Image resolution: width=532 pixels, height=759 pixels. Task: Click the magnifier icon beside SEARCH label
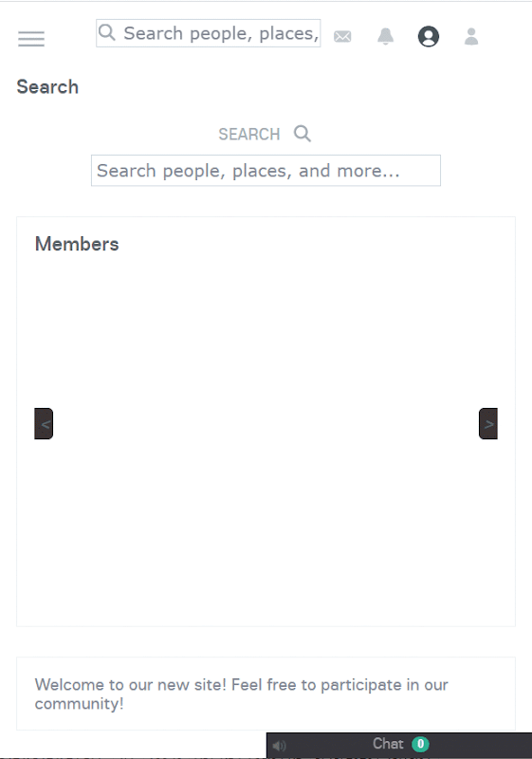(x=303, y=133)
